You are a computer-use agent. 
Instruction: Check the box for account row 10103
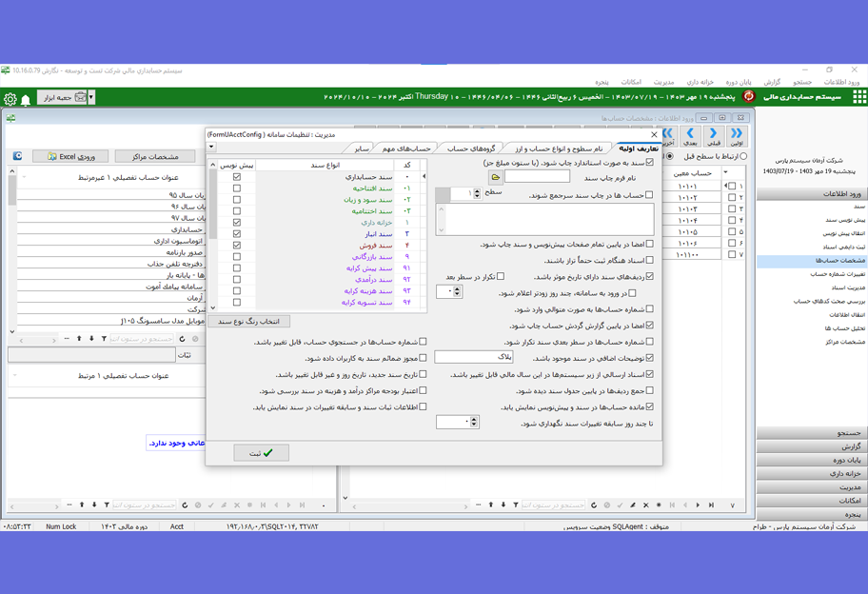pyautogui.click(x=732, y=208)
